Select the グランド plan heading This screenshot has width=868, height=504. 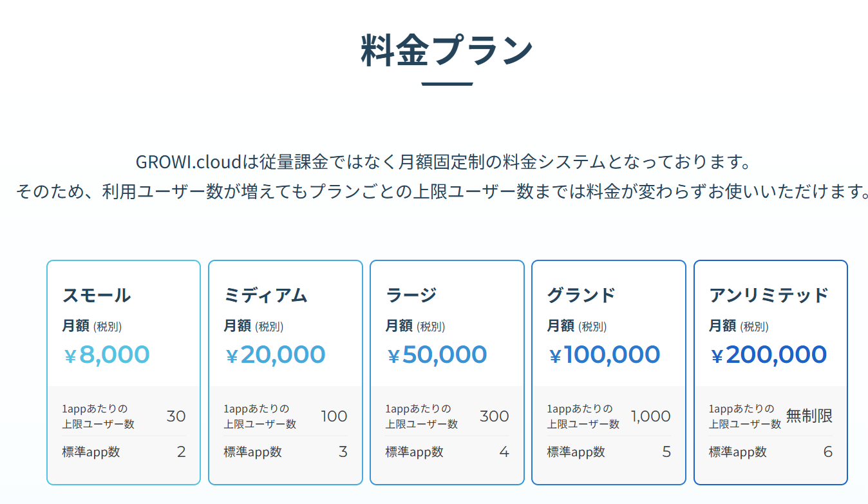[581, 295]
